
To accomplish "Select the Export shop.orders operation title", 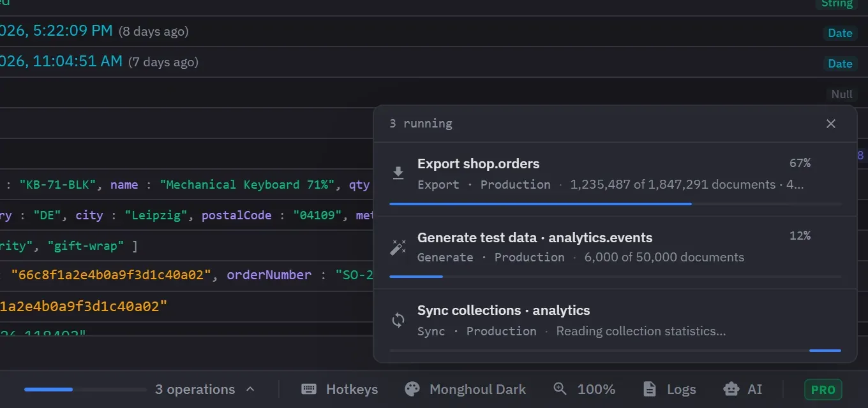I will click(x=479, y=164).
